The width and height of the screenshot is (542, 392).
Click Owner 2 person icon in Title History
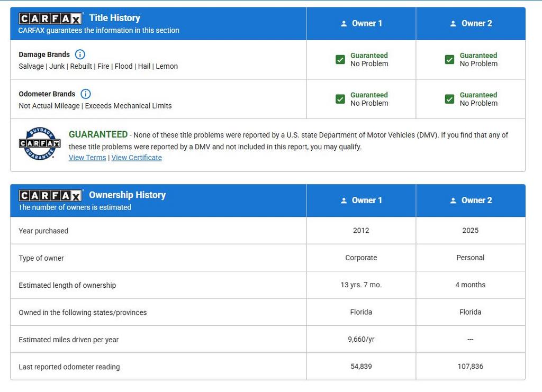coord(453,23)
